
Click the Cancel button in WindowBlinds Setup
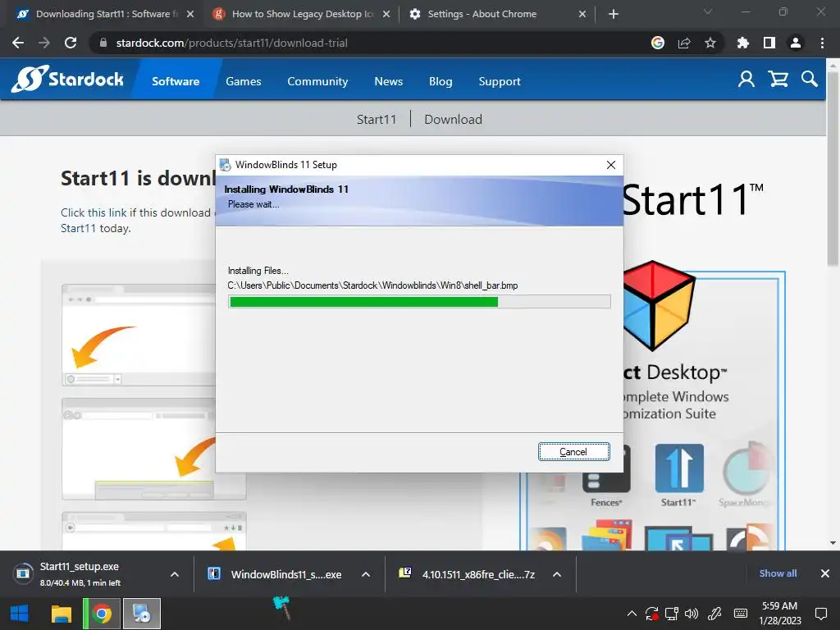[x=573, y=452]
